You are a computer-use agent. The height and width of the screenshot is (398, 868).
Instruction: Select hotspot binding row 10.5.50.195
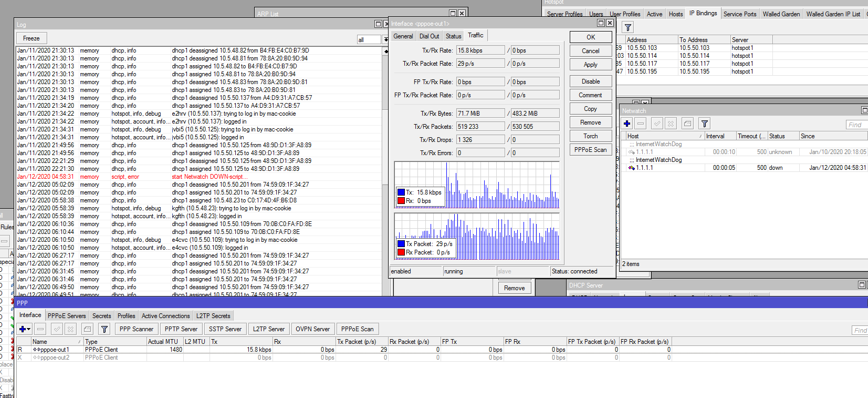[741, 72]
